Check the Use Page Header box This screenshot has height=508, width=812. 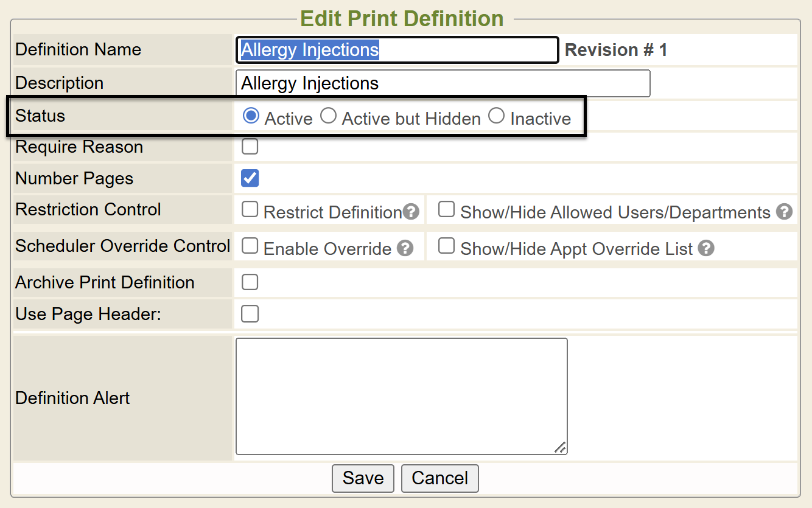click(x=250, y=314)
